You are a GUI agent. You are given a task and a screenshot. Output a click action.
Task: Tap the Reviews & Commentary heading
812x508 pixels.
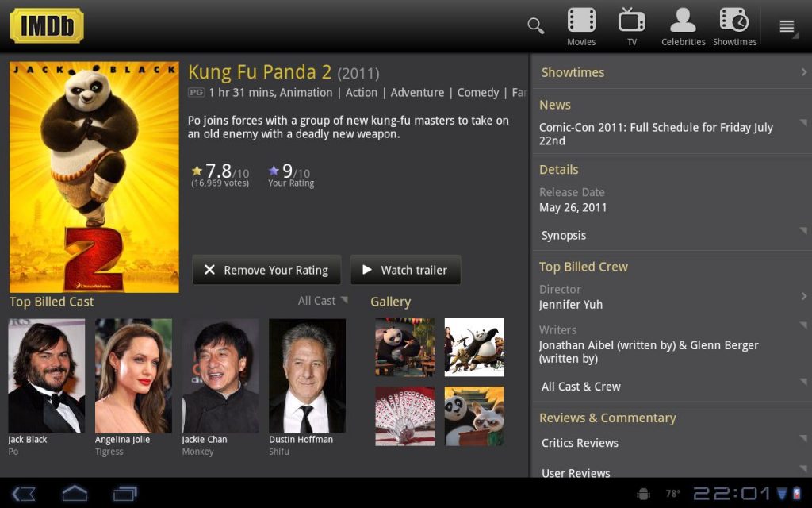coord(607,418)
